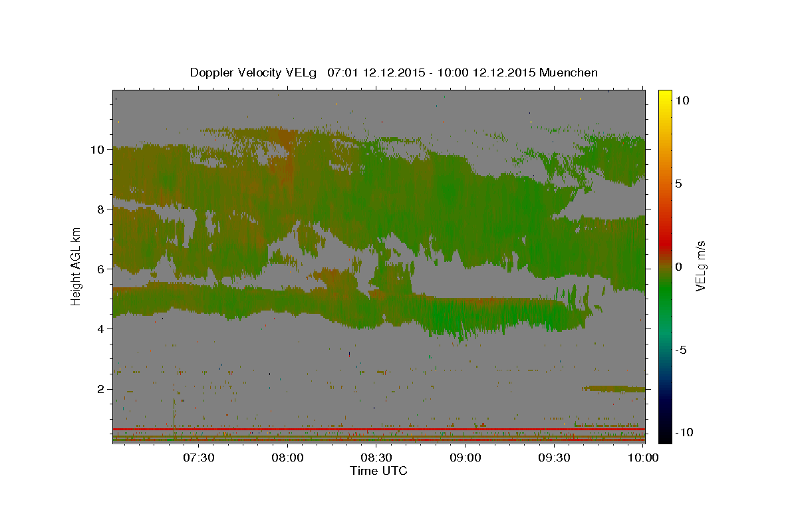Click the height tick label 2
This screenshot has height=532, width=798.
click(102, 389)
